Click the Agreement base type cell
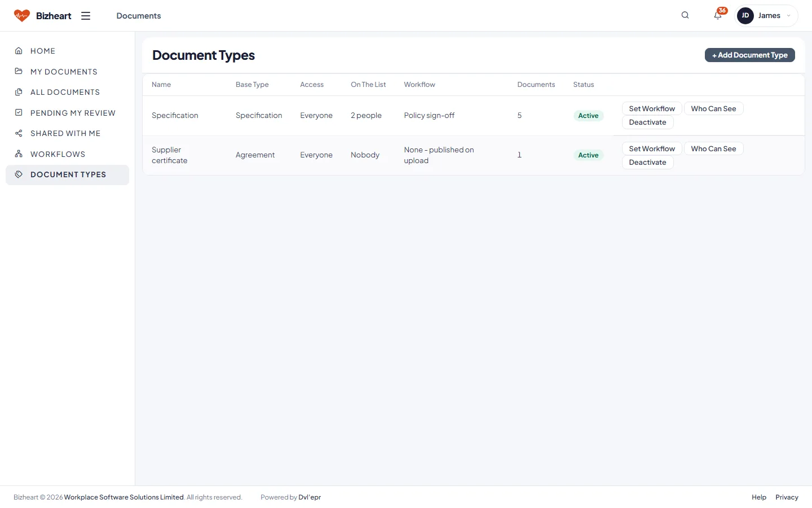 click(x=255, y=155)
